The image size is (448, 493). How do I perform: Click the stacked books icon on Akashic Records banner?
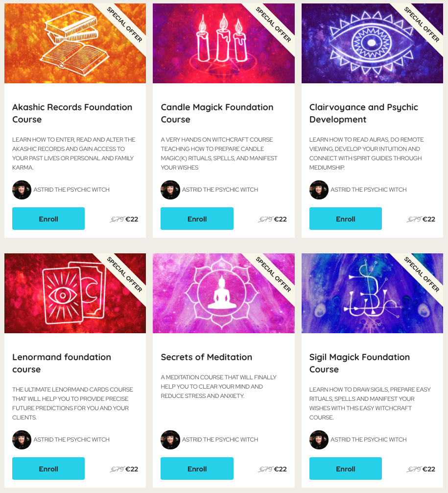coord(75,43)
